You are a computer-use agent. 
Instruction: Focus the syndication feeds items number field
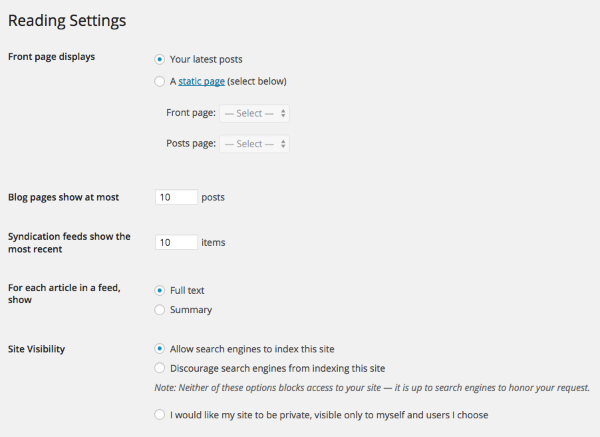[177, 242]
